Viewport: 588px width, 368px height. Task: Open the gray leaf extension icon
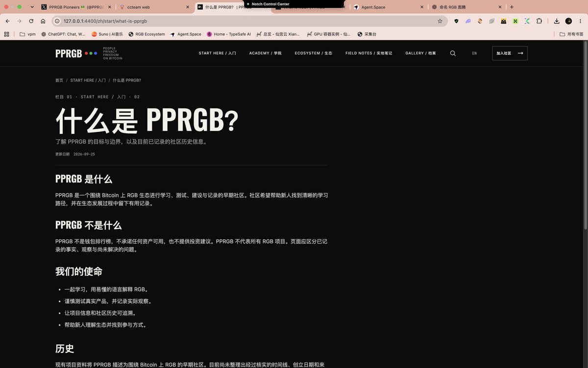point(491,21)
